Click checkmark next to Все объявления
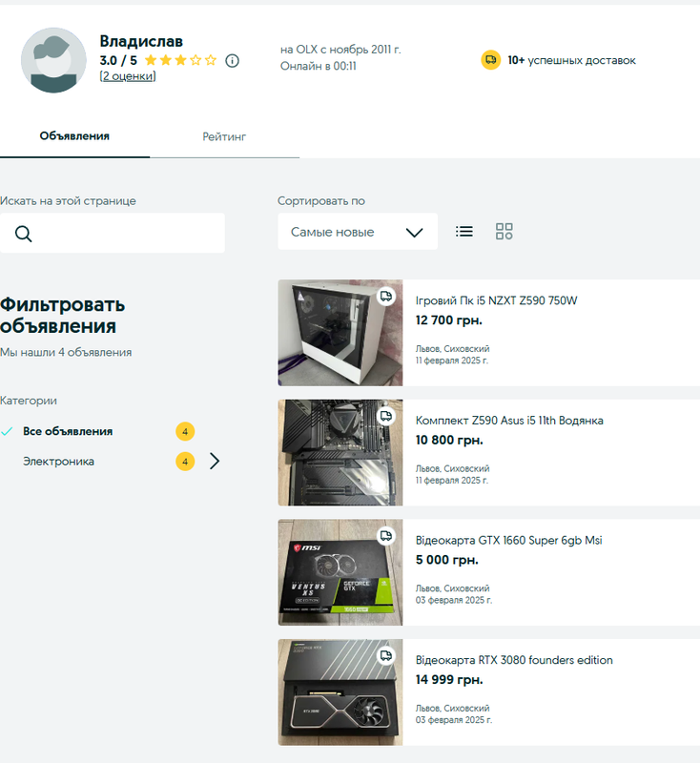The height and width of the screenshot is (763, 700). tap(7, 431)
